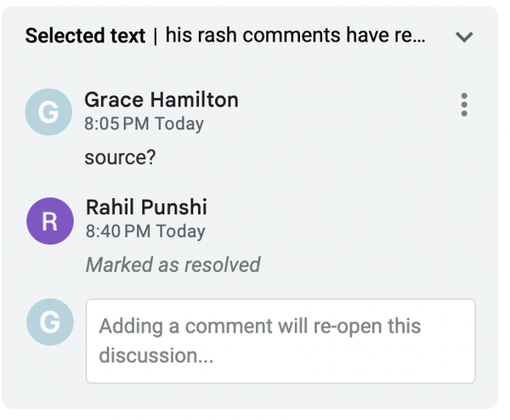Click 'Today' in Grace's 8:05 PM timestamp
Image resolution: width=510 pixels, height=420 pixels.
(179, 124)
